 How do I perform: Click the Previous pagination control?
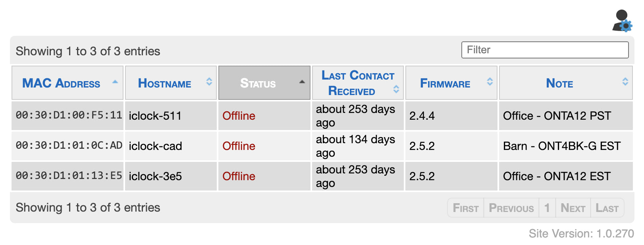click(x=511, y=207)
